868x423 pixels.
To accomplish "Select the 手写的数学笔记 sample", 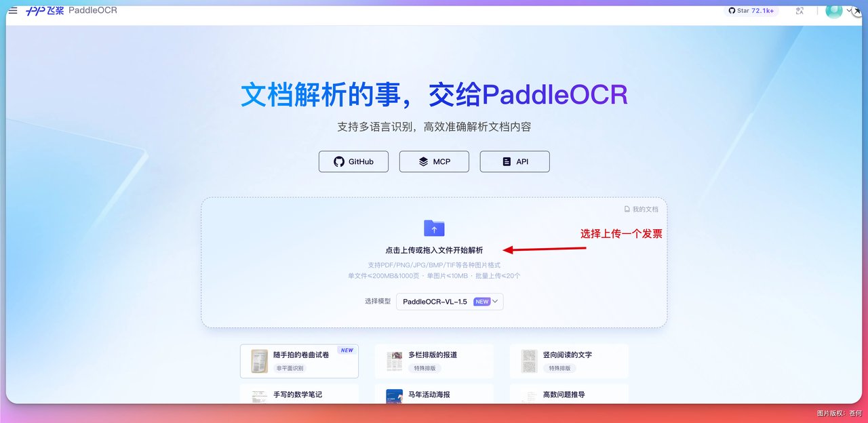I will [x=299, y=394].
